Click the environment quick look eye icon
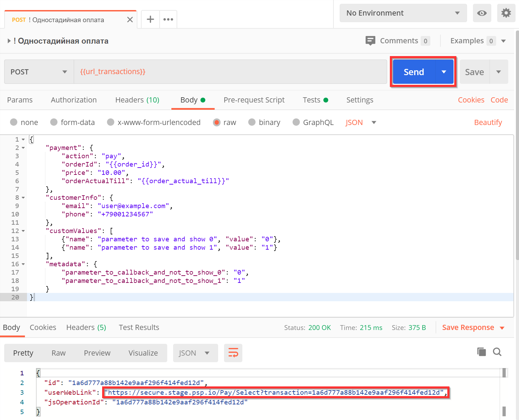This screenshot has width=519, height=420. coord(482,13)
